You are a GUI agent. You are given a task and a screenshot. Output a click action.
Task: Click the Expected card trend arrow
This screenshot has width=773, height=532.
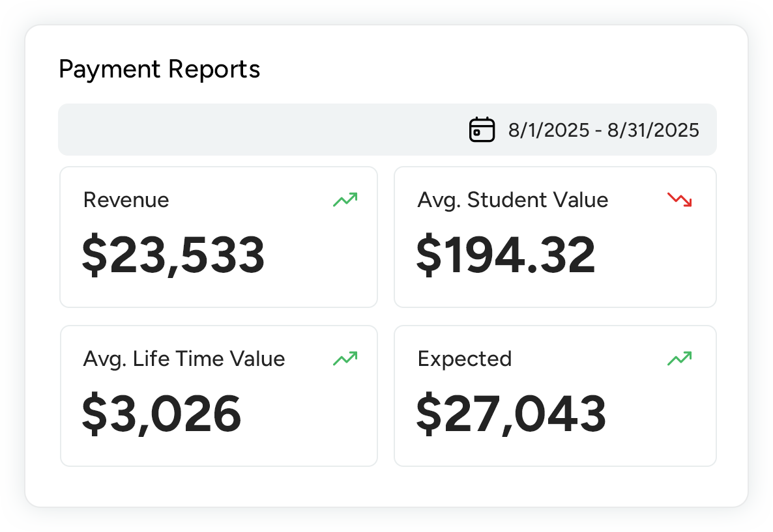coord(679,358)
